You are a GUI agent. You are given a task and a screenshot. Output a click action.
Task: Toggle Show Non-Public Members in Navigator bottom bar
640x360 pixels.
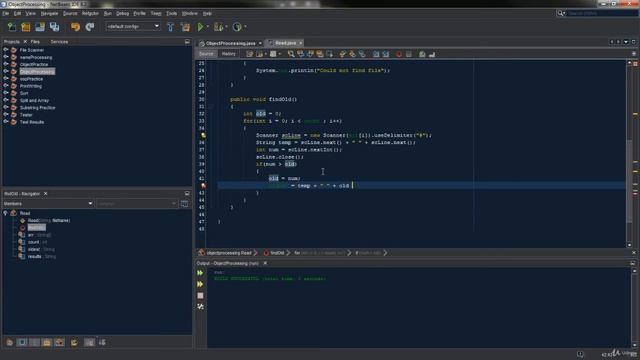pyautogui.click(x=47, y=342)
